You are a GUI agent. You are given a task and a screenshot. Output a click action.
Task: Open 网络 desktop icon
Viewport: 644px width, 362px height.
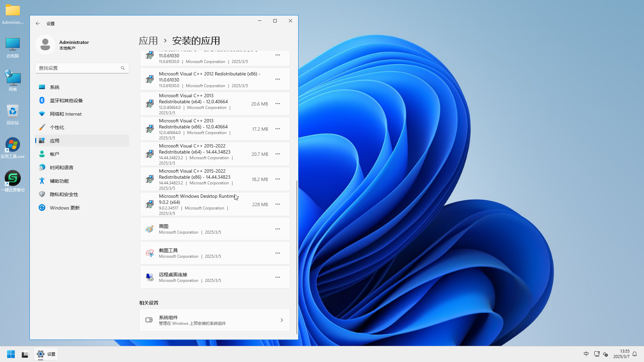coord(13,81)
